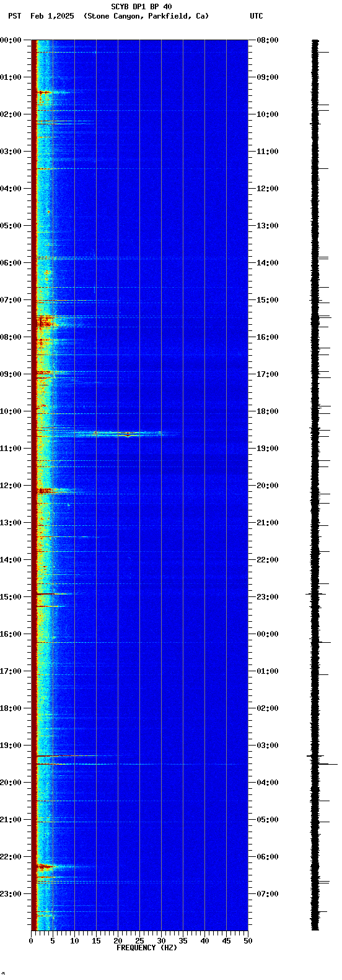Click the frequency axis tick '50'
The width and height of the screenshot is (342, 980).
(248, 941)
